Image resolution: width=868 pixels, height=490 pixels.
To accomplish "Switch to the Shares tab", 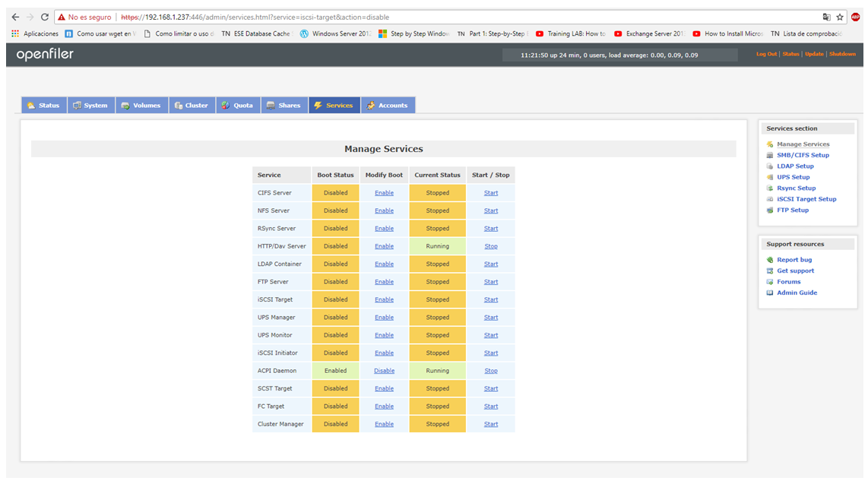I will click(x=284, y=105).
